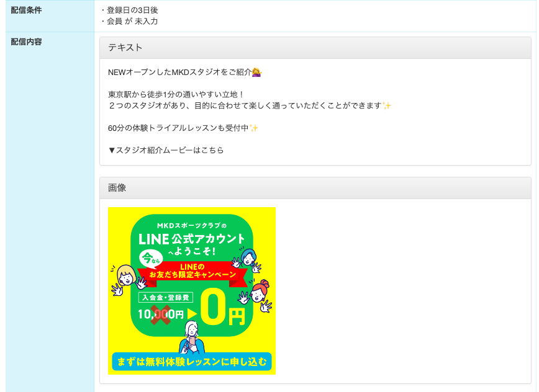This screenshot has height=392, width=539.
Task: Click the 登録日の3日後 condition text
Action: [x=132, y=11]
